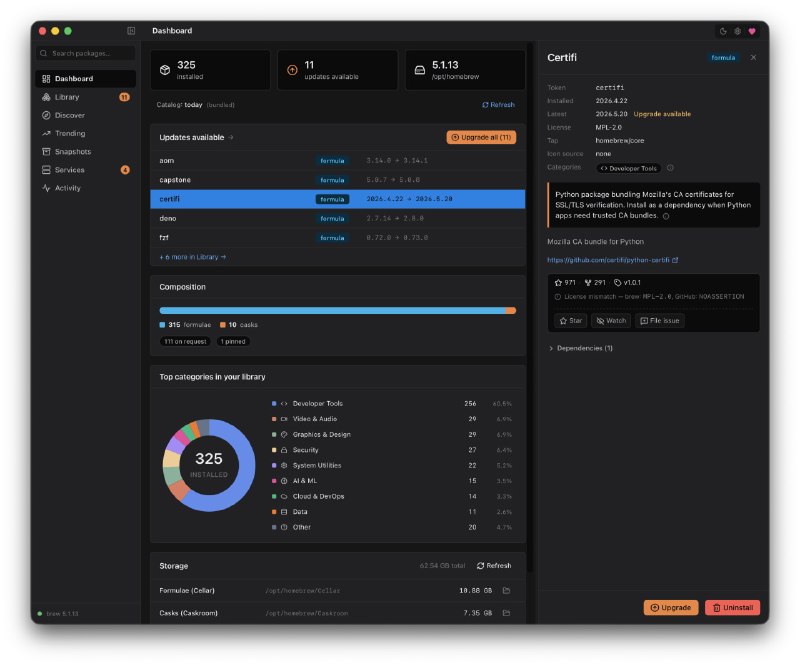The width and height of the screenshot is (800, 665).
Task: Uninstall the Certifi package
Action: click(x=733, y=607)
